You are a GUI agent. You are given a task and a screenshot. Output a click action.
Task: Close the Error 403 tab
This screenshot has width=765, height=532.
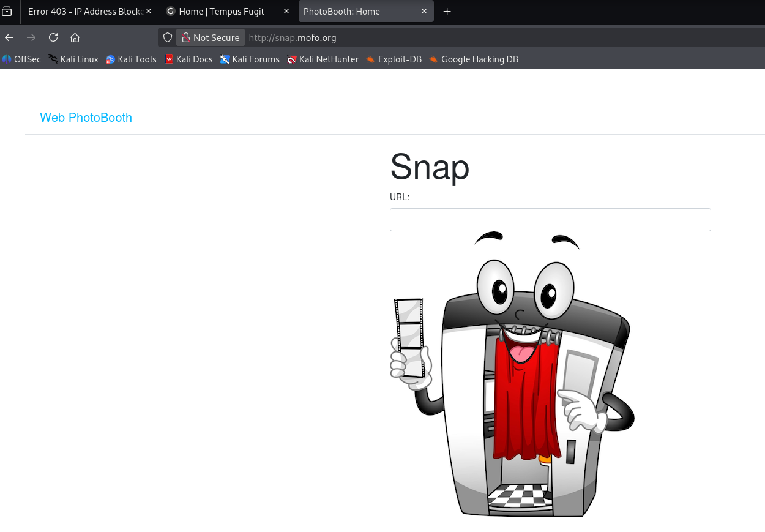click(x=149, y=11)
